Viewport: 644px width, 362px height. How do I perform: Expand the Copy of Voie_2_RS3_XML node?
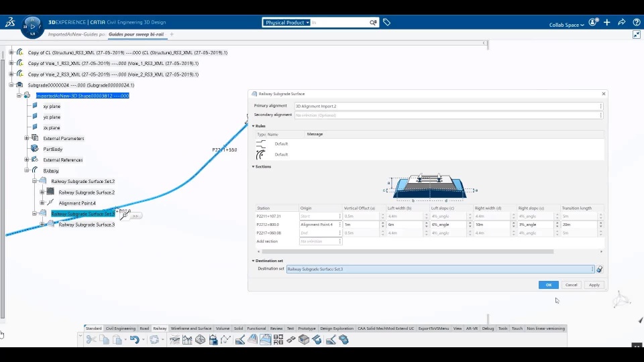(11, 74)
